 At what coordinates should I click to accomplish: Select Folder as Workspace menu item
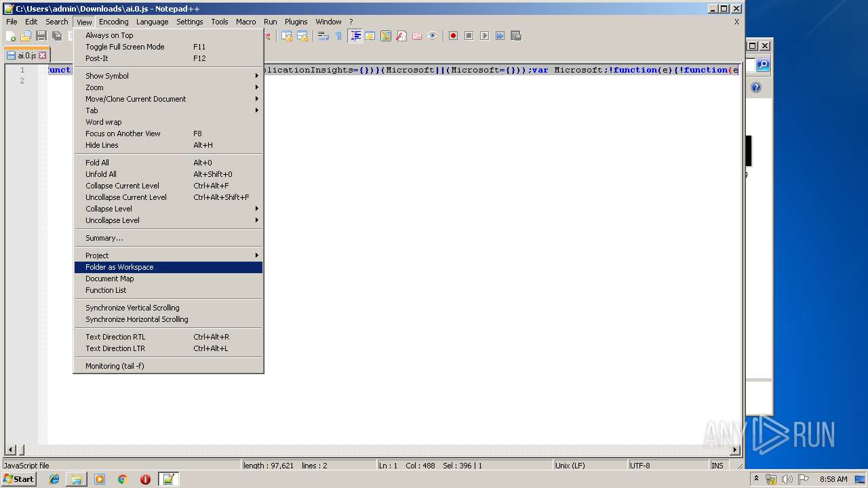click(x=168, y=267)
